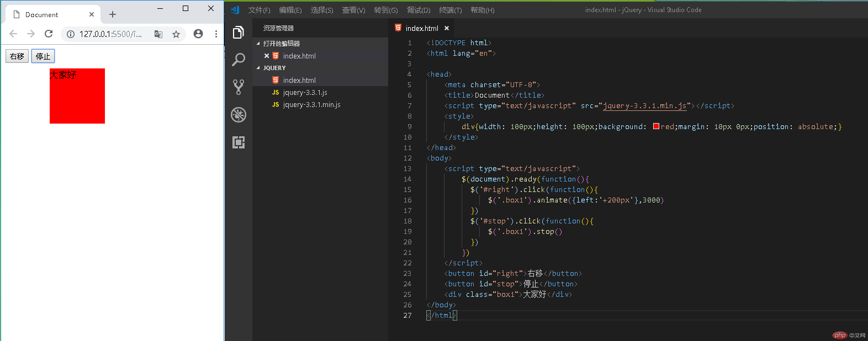Viewport: 868px width, 341px height.
Task: Click the button id="right" line in code
Action: click(513, 273)
